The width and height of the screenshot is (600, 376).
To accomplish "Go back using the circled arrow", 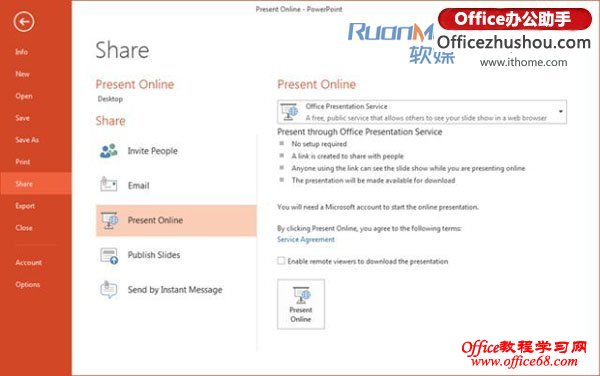I will point(24,22).
